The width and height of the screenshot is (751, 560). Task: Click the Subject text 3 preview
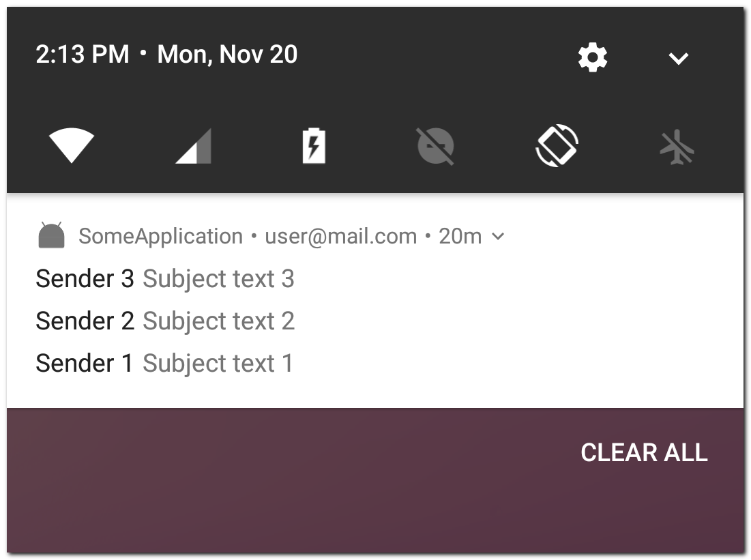tap(218, 279)
